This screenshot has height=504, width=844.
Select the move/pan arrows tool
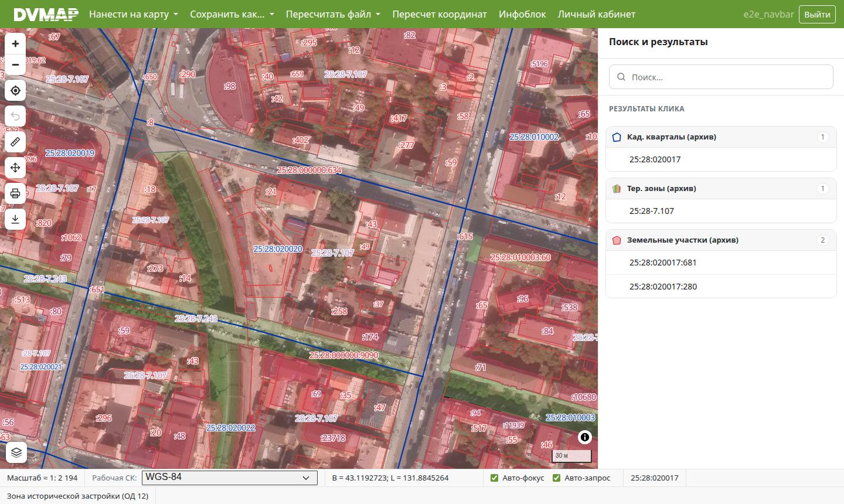(x=15, y=168)
